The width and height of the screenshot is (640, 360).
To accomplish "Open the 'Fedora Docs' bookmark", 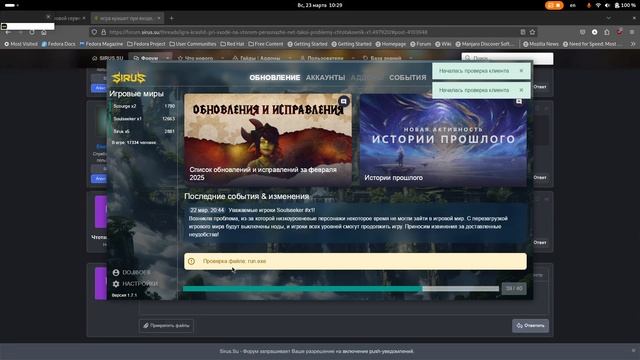I will tap(58, 44).
